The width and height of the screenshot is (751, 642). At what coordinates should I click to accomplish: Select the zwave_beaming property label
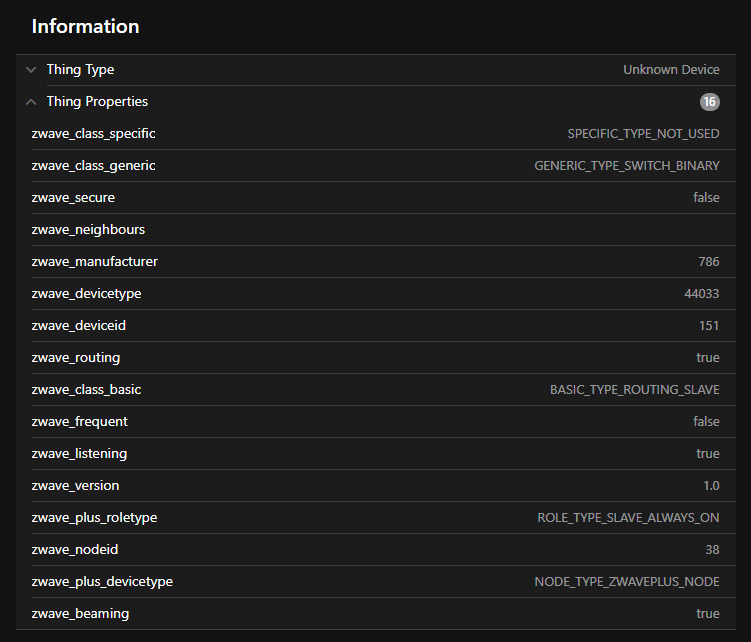click(80, 614)
